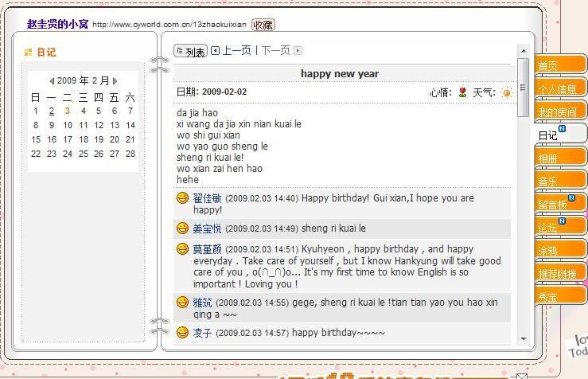Open the 相册 album tab
The width and height of the screenshot is (588, 379).
click(559, 158)
